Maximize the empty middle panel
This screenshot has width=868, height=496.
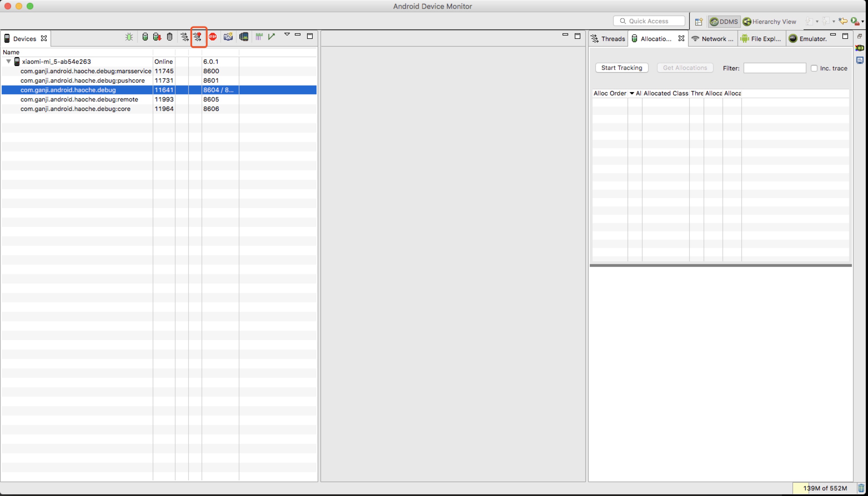click(577, 36)
